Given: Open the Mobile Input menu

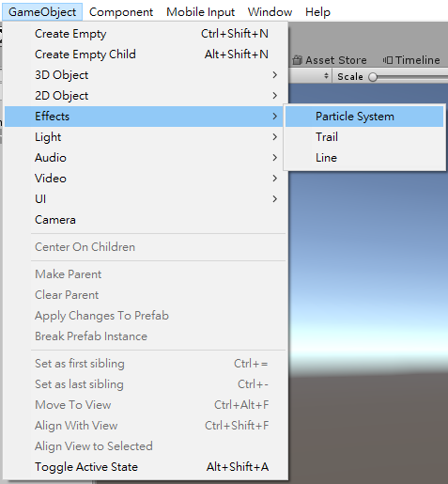Looking at the screenshot, I should click(200, 12).
